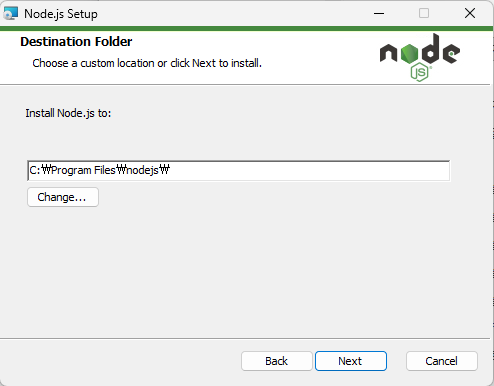
Task: Click the Next button to continue
Action: pos(351,361)
